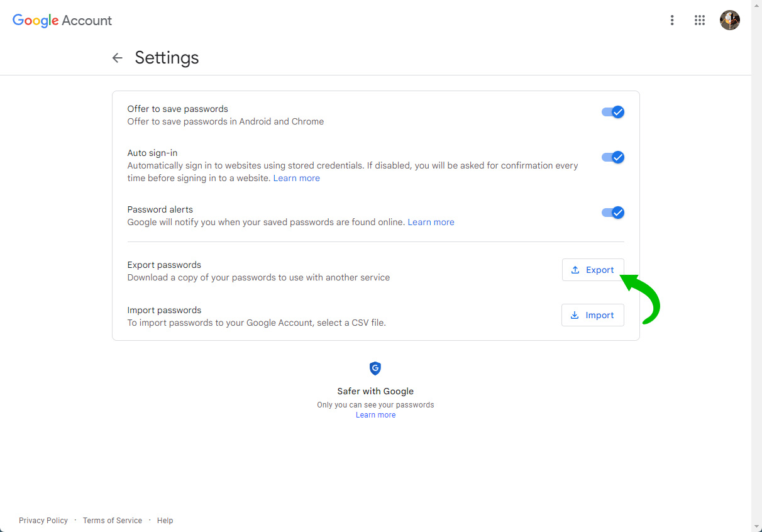This screenshot has width=762, height=532.
Task: Click the account profile picture
Action: [729, 20]
